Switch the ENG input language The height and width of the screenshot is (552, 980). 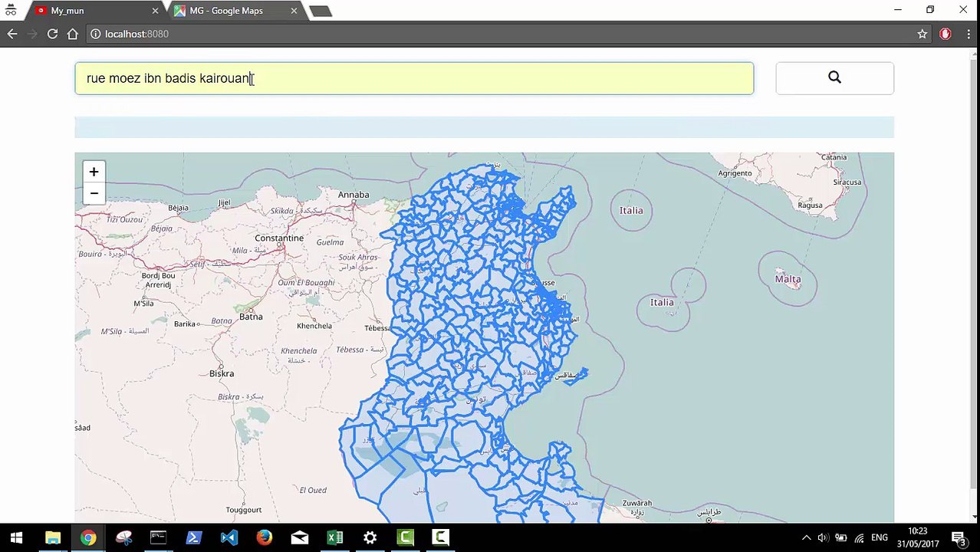[880, 537]
